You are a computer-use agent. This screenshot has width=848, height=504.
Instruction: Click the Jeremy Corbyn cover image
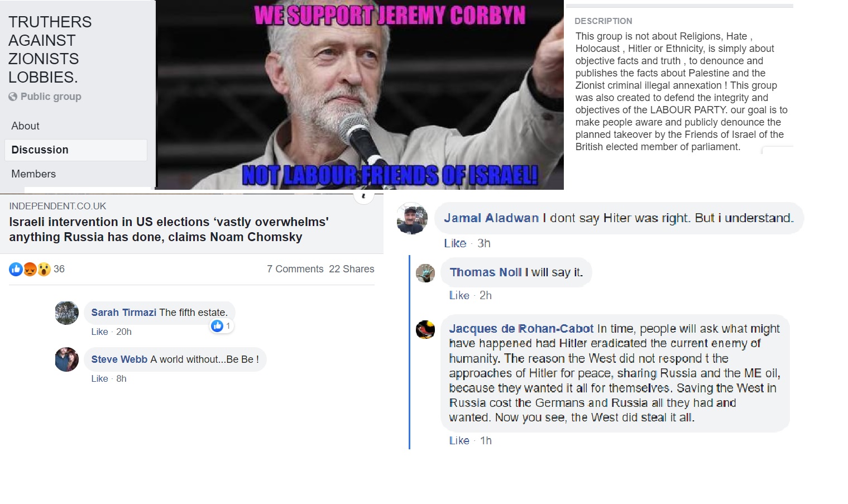pos(360,95)
